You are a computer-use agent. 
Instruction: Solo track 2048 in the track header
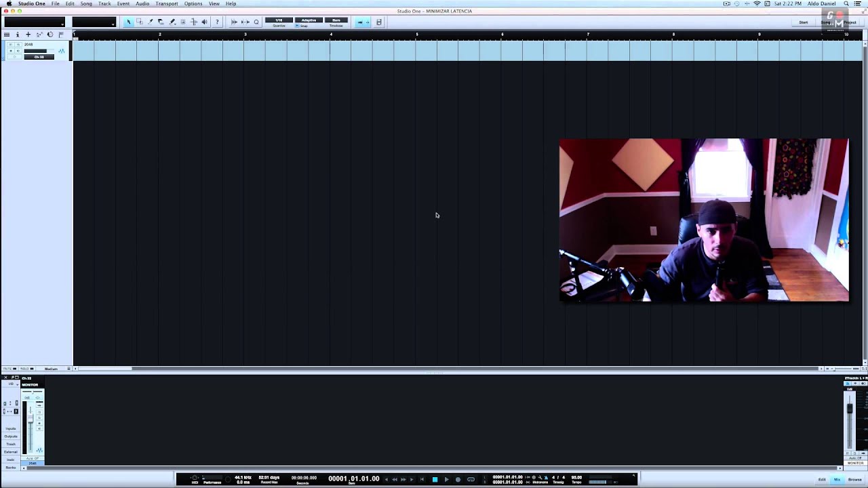pos(18,44)
